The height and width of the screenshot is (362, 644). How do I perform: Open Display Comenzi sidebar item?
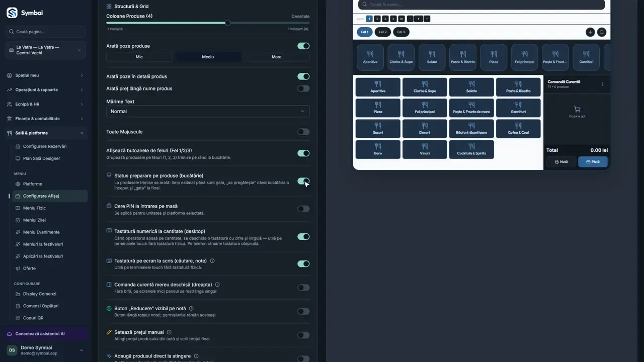click(50, 294)
